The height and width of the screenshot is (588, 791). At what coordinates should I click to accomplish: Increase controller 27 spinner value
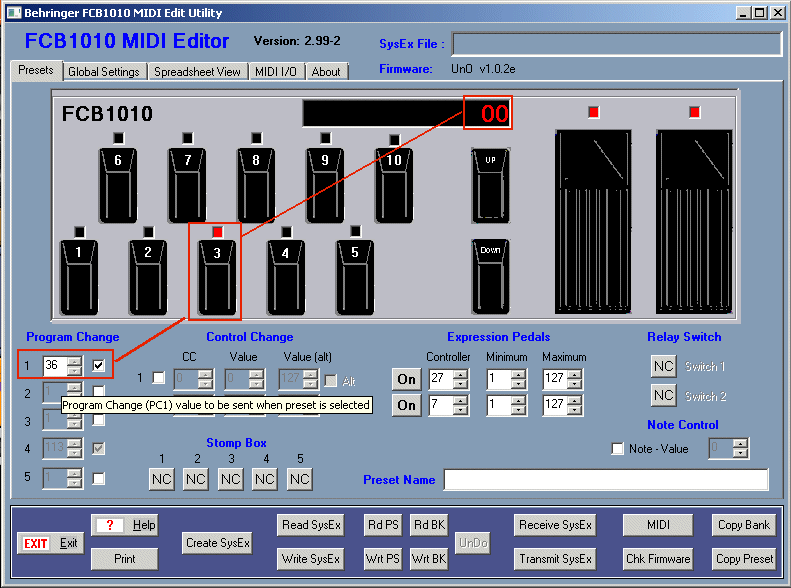(x=460, y=374)
